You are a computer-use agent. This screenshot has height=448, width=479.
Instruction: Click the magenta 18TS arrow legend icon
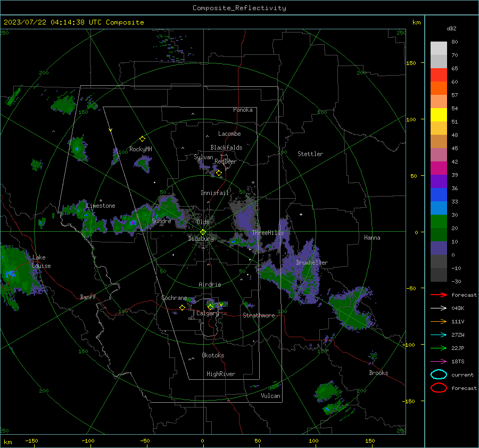tap(439, 362)
